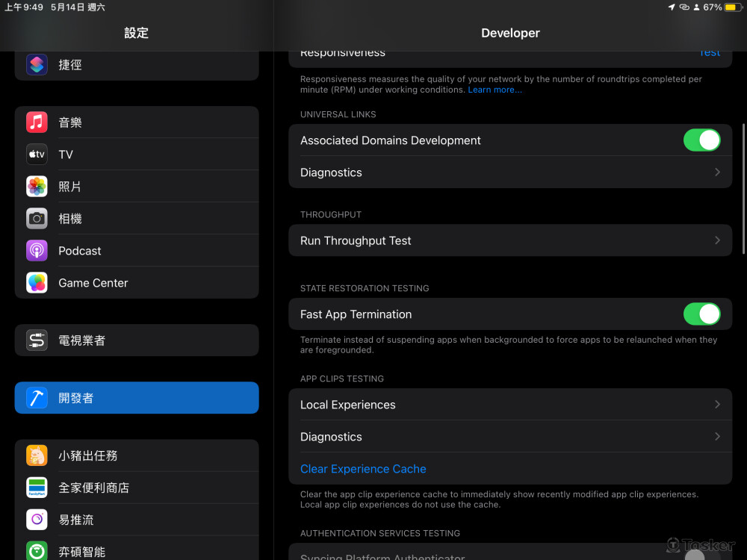Open the Shortcuts (捷徑) app icon
This screenshot has width=747, height=560.
coord(37,65)
